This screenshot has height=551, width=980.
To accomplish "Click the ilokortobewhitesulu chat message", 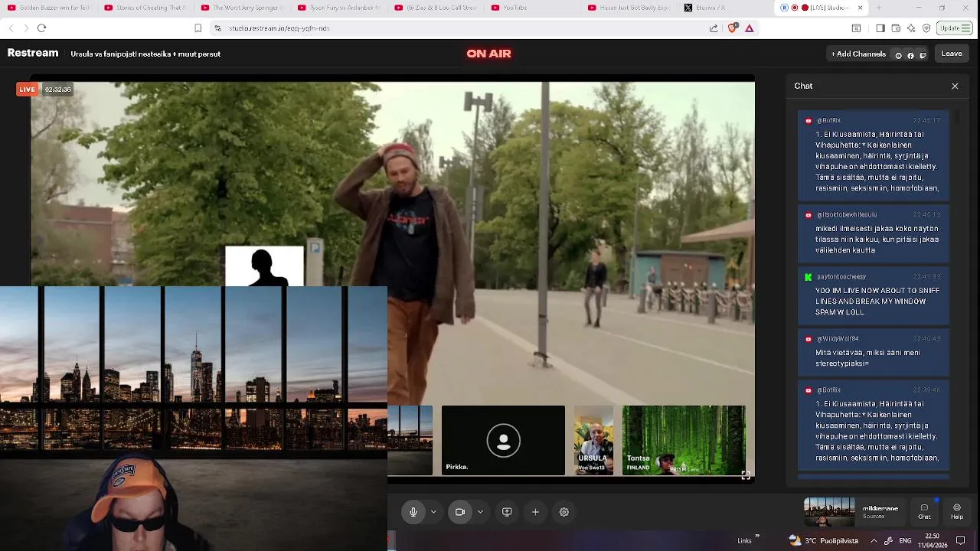I will click(874, 234).
